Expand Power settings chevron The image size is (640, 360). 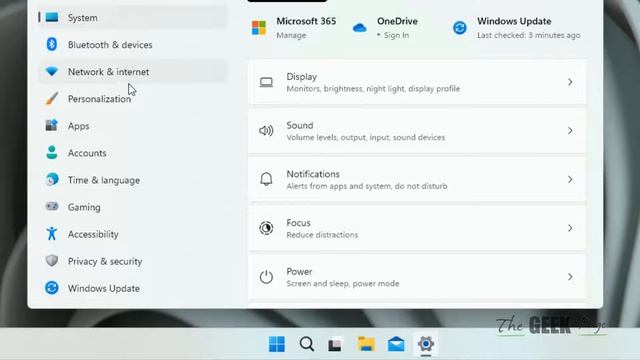[x=570, y=277]
